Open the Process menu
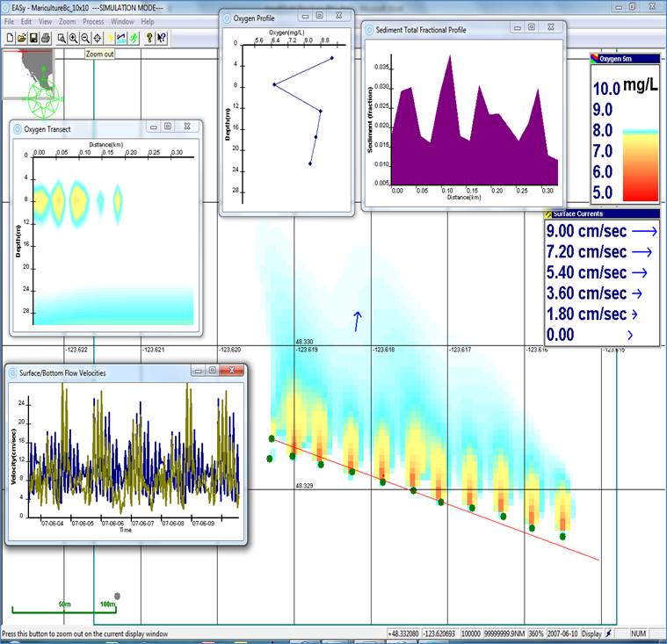This screenshot has width=667, height=644. coord(92,20)
